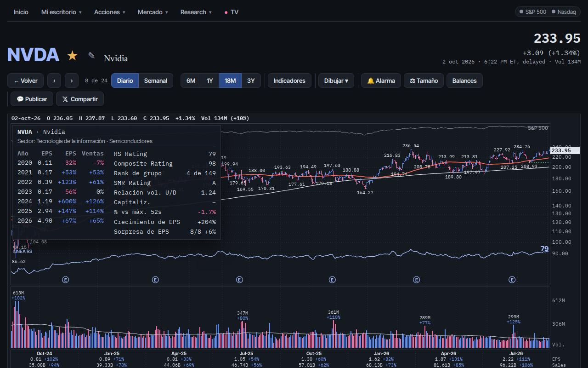Open the earnings marker E near Jul-26
The width and height of the screenshot is (588, 368).
(x=512, y=280)
